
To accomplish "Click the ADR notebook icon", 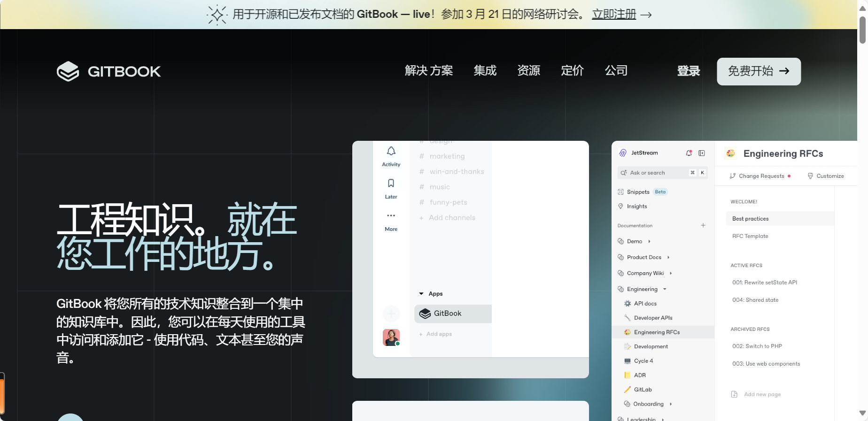I will pyautogui.click(x=628, y=375).
